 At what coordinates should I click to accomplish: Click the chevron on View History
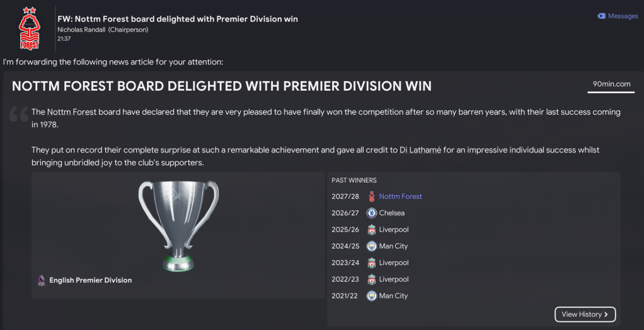tap(606, 314)
